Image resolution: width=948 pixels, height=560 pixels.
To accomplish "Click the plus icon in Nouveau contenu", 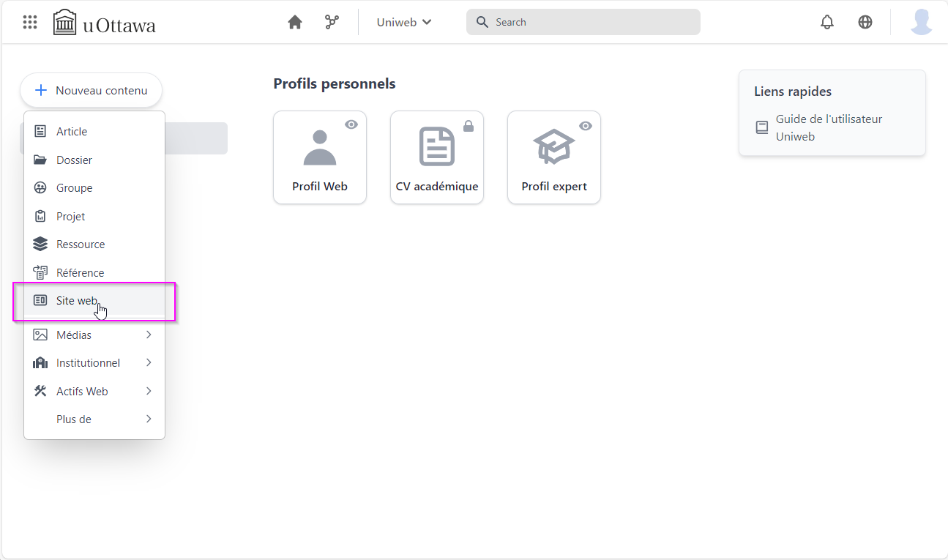I will click(x=41, y=91).
